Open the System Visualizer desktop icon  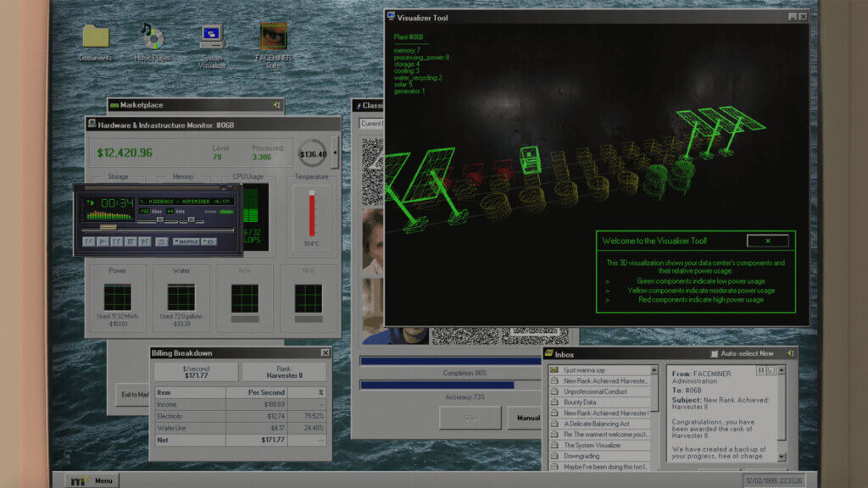point(212,37)
